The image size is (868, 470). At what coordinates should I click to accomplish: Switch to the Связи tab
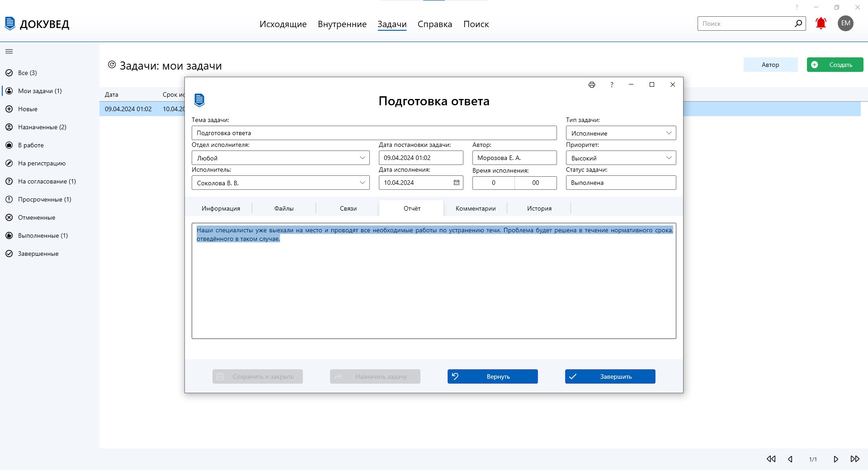tap(348, 208)
